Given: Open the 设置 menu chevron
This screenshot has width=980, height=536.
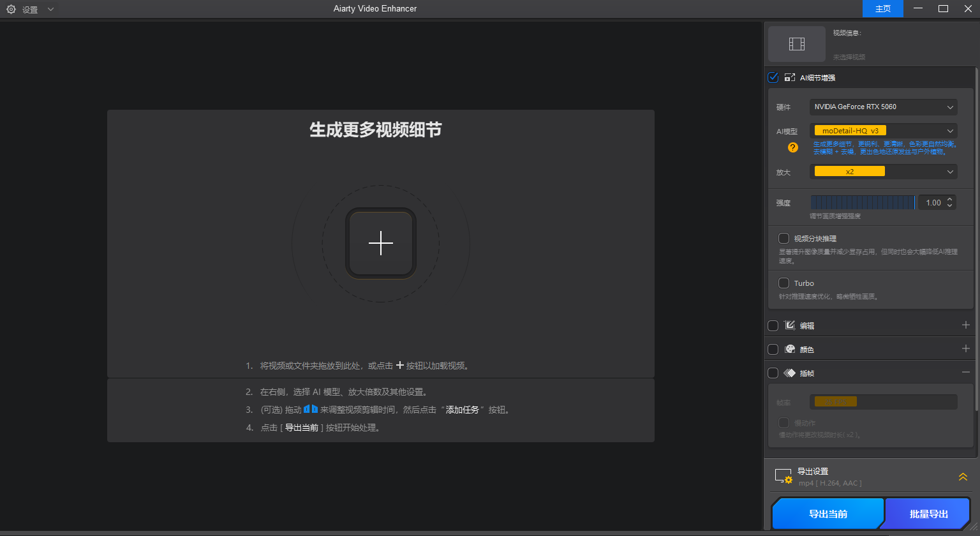Looking at the screenshot, I should click(50, 9).
